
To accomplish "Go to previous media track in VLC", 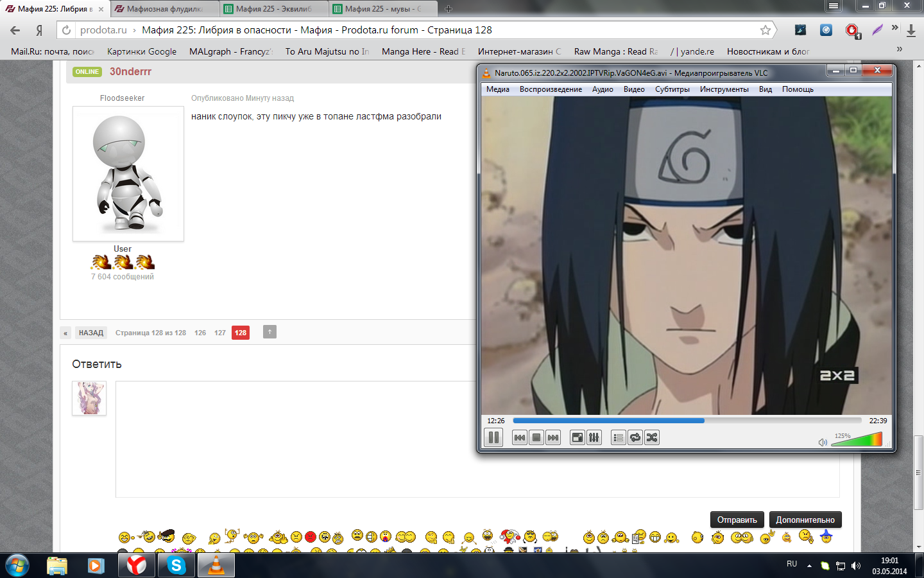I will pyautogui.click(x=520, y=438).
